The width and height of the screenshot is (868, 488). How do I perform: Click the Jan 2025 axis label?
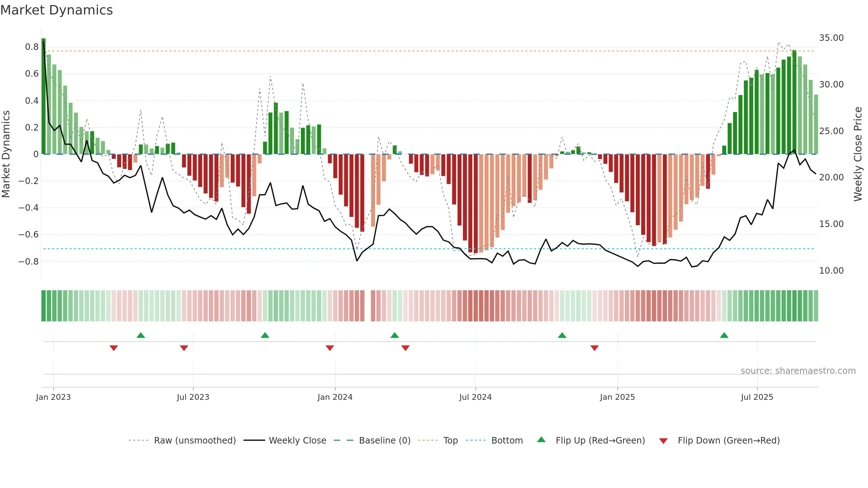(x=618, y=397)
